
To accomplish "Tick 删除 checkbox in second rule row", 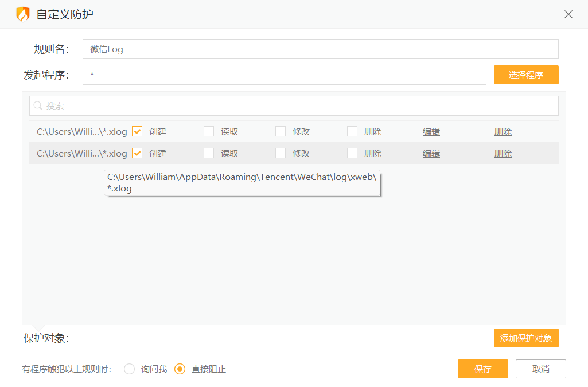I will click(352, 153).
